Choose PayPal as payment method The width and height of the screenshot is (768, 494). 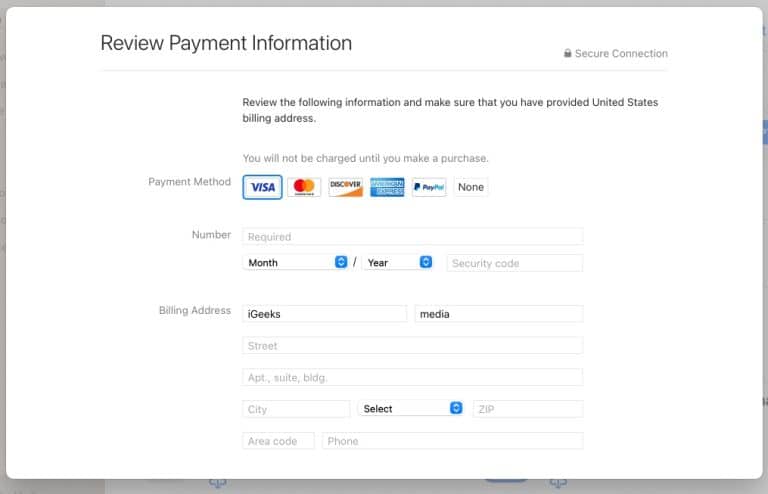429,187
